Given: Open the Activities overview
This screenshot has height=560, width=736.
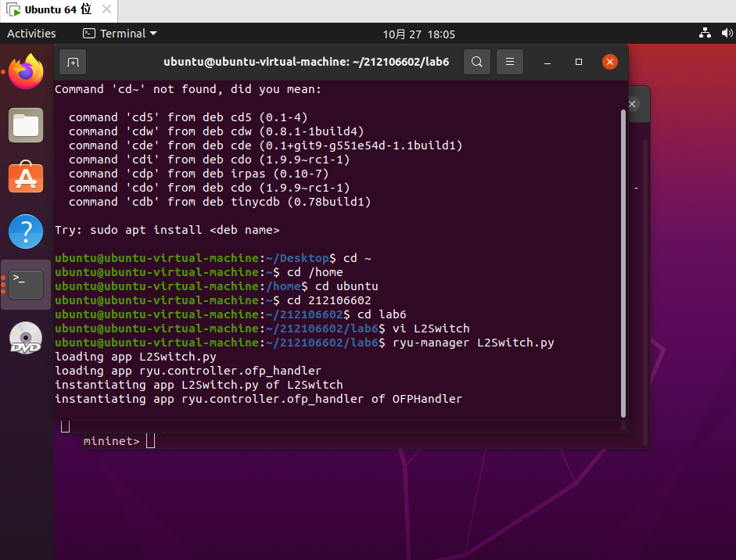Looking at the screenshot, I should pyautogui.click(x=31, y=34).
